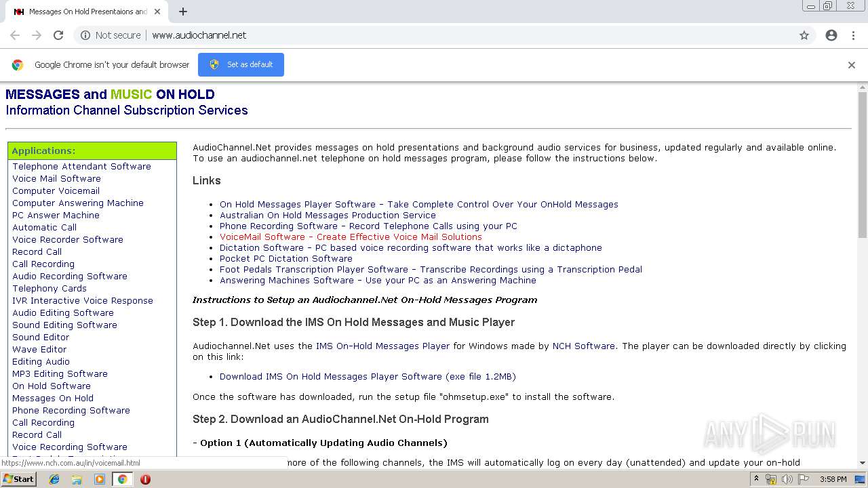The image size is (868, 488).
Task: Open On Hold Messages Player Software link
Action: pos(419,204)
